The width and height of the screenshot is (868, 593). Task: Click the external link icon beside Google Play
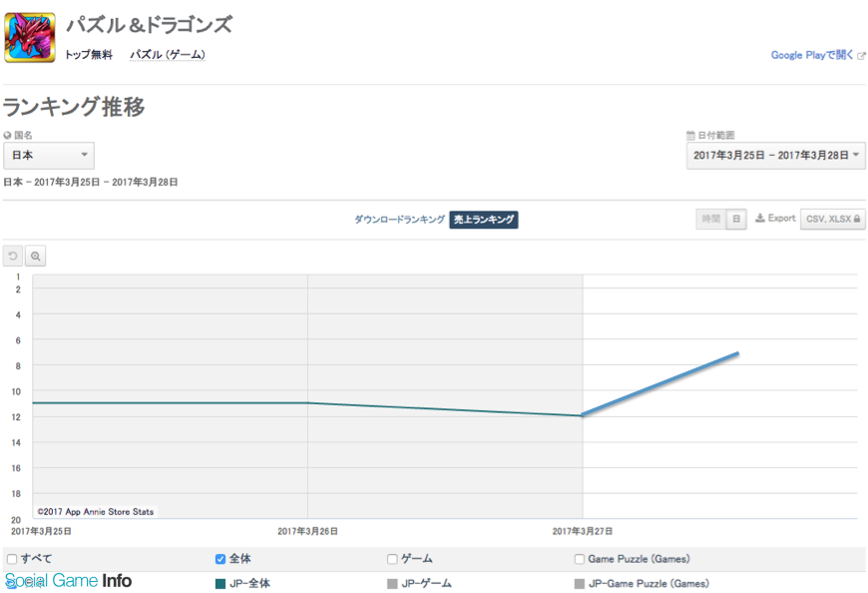[861, 55]
